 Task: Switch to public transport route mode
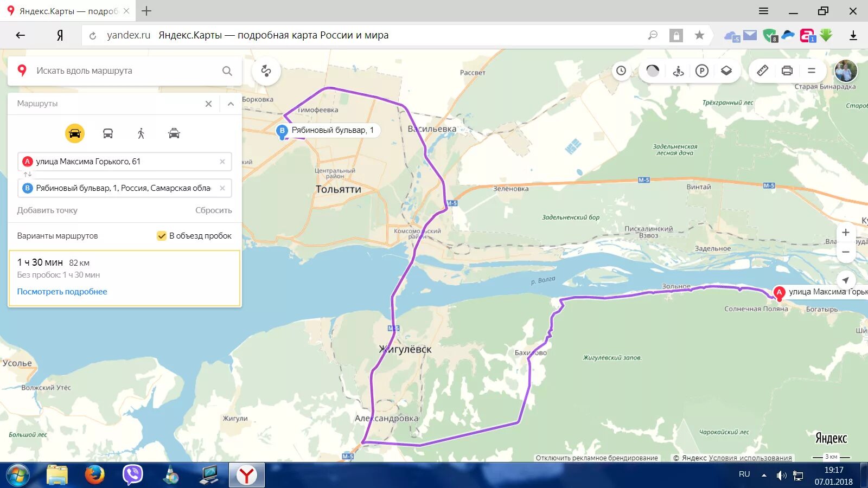point(108,133)
